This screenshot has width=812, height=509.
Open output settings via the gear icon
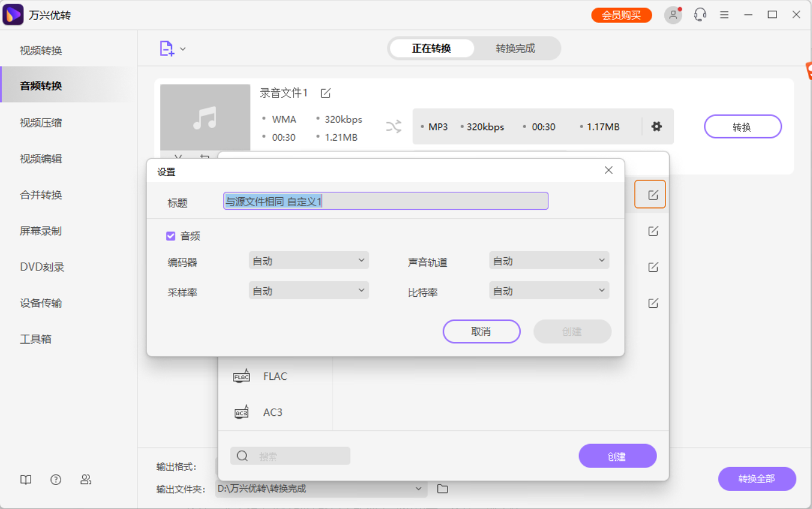[x=656, y=127]
